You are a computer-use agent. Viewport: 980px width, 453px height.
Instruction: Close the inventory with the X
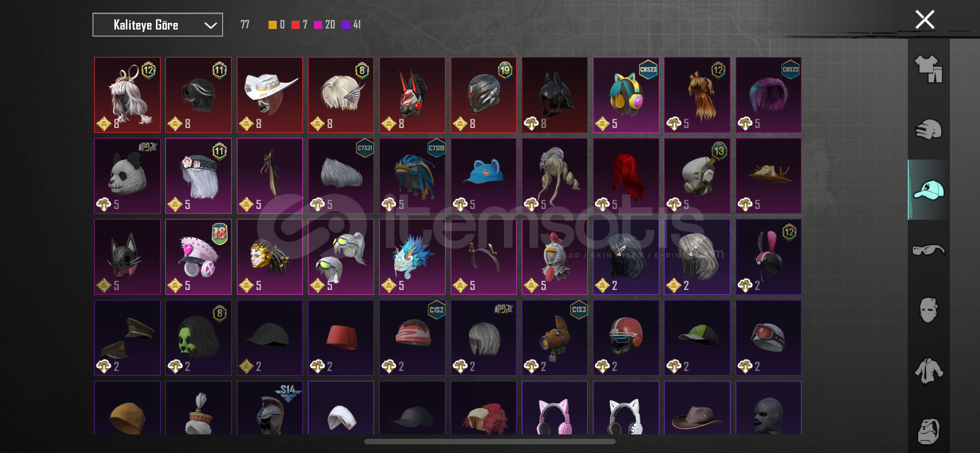[x=925, y=20]
